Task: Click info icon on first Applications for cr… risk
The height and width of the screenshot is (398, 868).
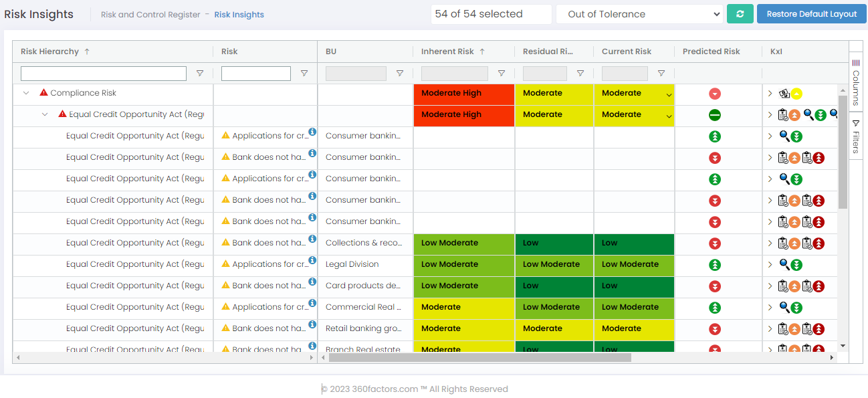Action: coord(312,132)
